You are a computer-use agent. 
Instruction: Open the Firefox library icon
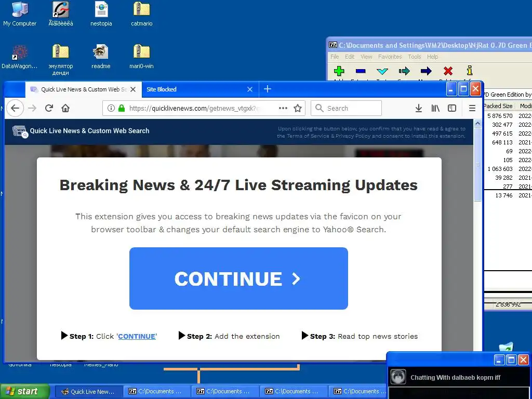coord(435,108)
